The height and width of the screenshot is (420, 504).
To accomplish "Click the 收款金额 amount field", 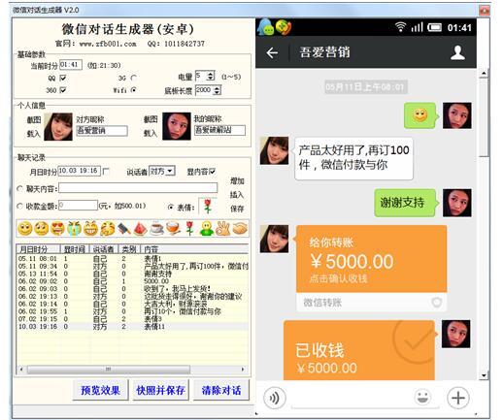I will tap(78, 206).
